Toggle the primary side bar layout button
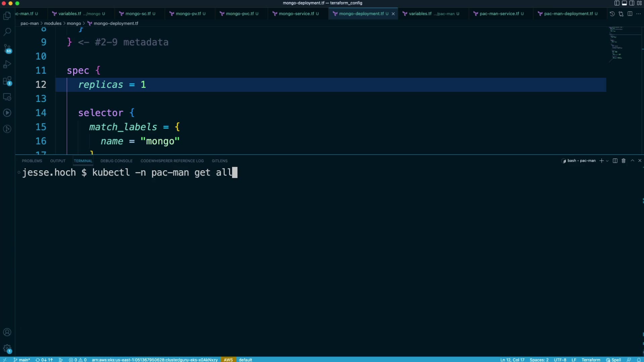 coord(617,3)
